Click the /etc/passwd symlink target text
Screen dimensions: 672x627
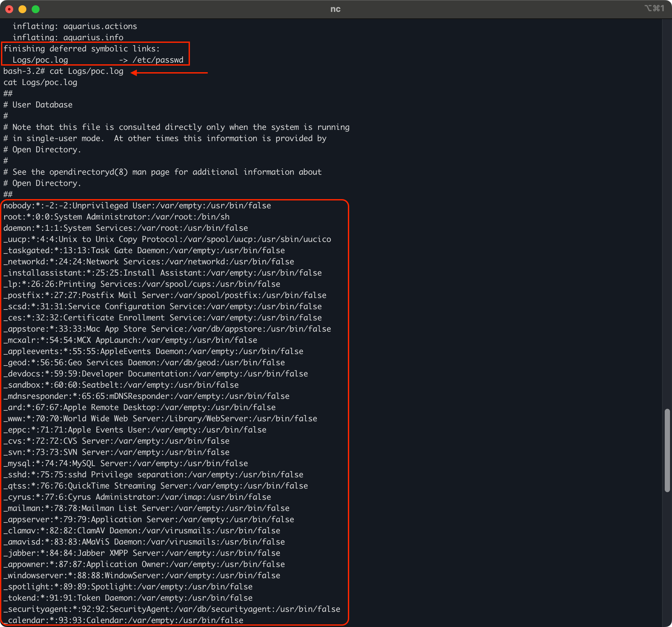158,60
